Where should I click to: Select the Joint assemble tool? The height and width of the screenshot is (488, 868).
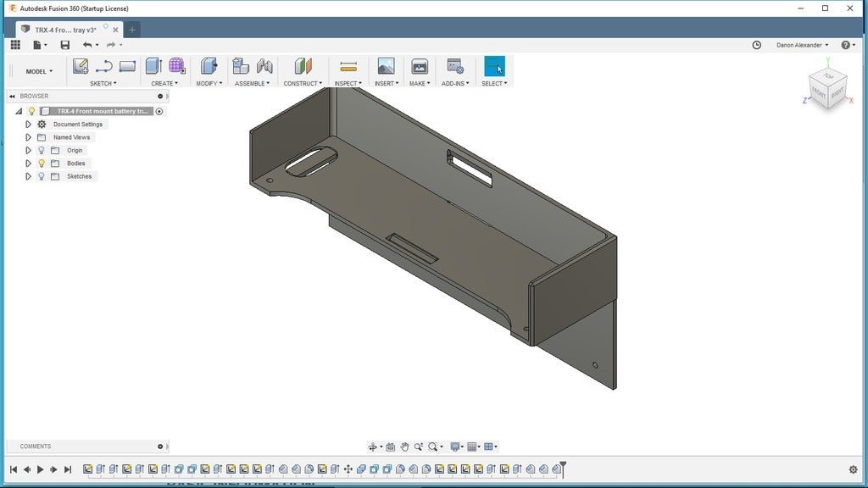[264, 66]
